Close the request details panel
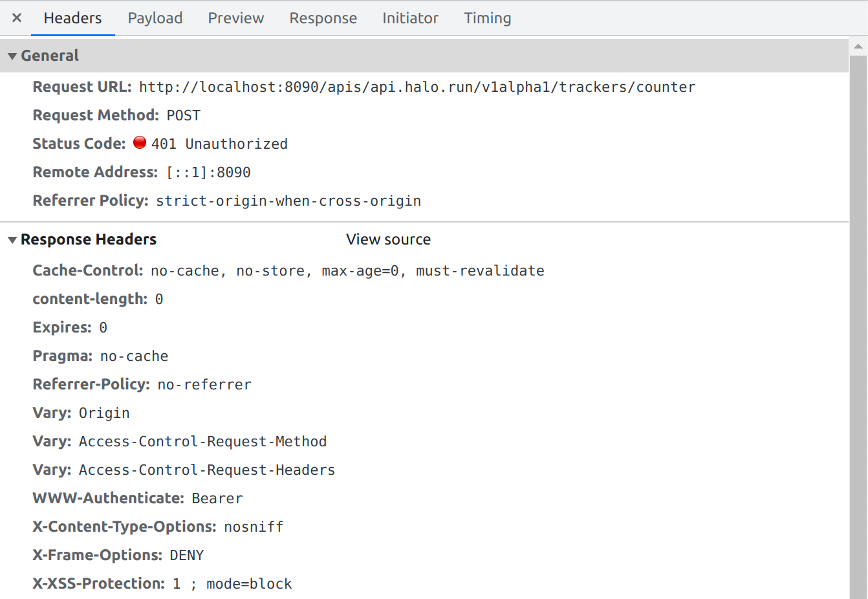This screenshot has width=868, height=599. tap(16, 17)
